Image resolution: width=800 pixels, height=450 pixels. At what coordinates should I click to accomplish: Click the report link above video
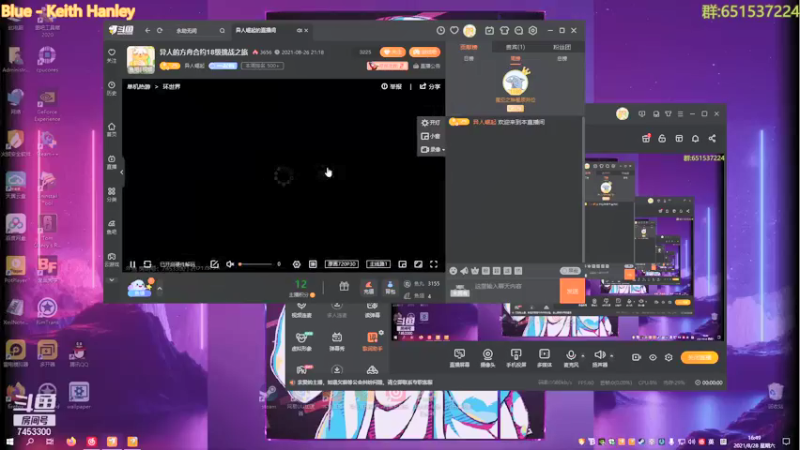pos(391,87)
